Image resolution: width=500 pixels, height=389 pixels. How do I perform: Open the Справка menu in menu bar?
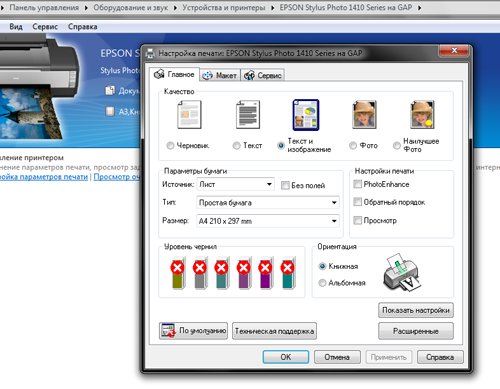coord(82,27)
